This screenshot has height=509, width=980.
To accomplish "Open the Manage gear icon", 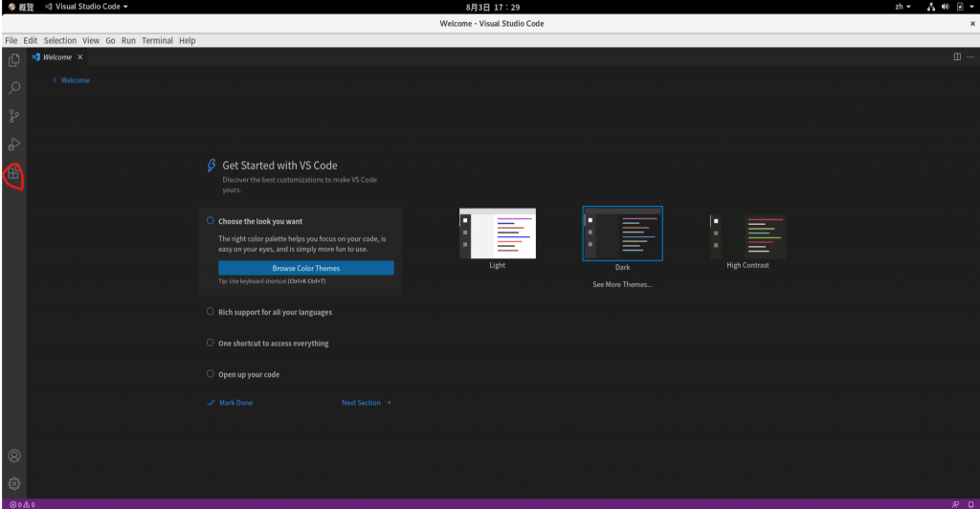I will click(13, 483).
